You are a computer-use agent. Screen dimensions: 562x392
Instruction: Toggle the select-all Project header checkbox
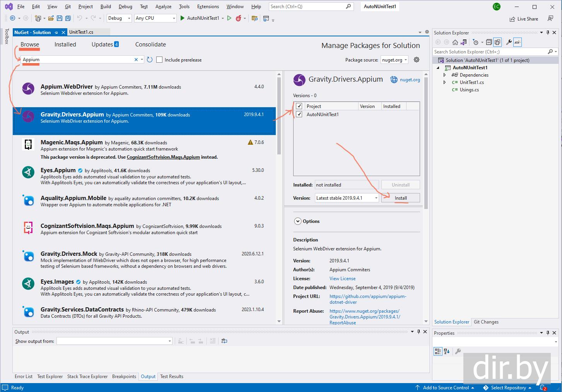pyautogui.click(x=299, y=106)
